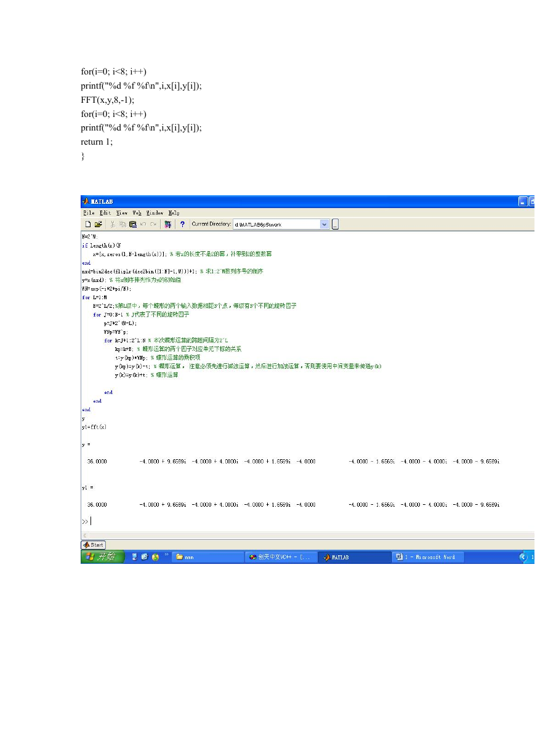Open the View menu
This screenshot has width=535, height=756.
pos(121,212)
